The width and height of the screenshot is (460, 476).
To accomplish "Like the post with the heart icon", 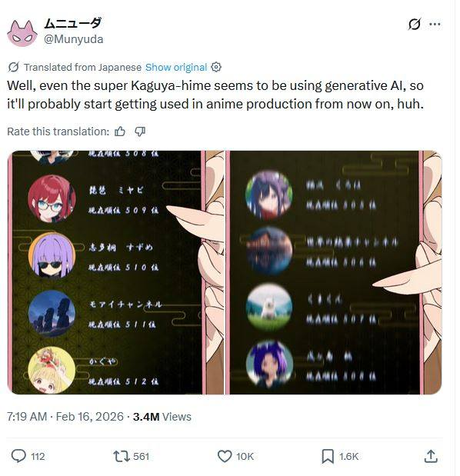I will click(225, 456).
